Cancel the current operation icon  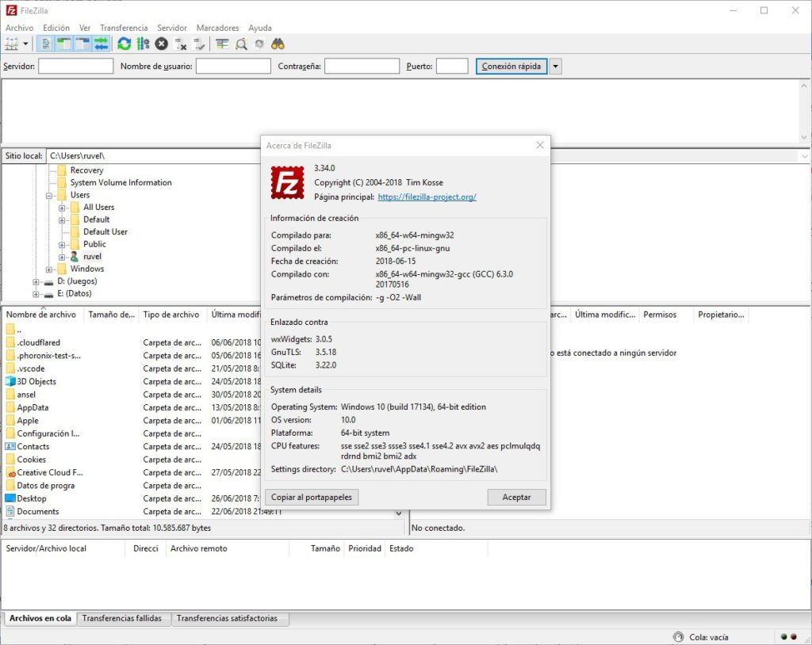(x=162, y=44)
